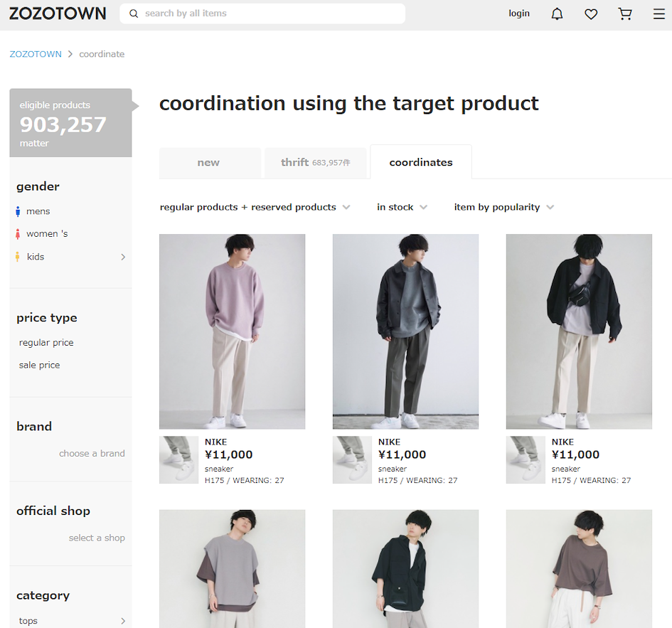Open notifications bell icon
This screenshot has width=672, height=628.
point(557,14)
